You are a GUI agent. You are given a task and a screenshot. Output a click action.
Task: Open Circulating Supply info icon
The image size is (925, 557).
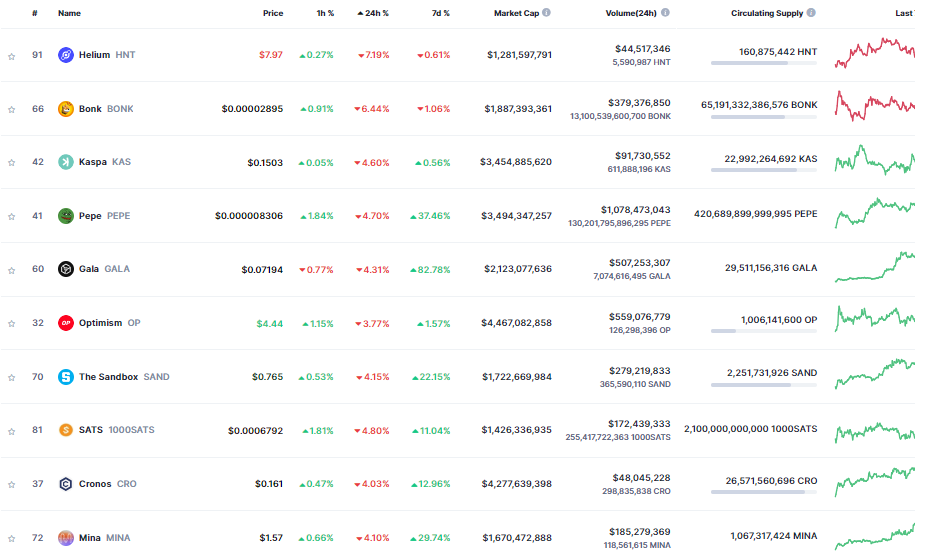click(x=811, y=12)
